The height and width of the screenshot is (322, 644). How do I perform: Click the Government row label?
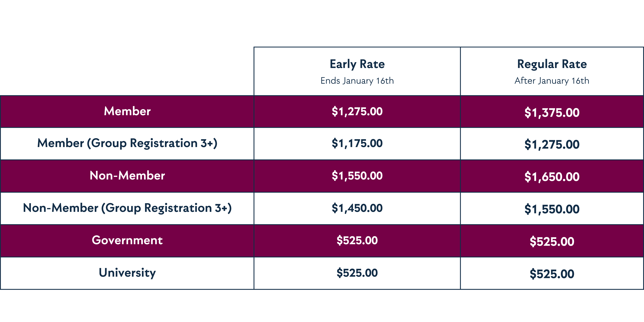127,240
